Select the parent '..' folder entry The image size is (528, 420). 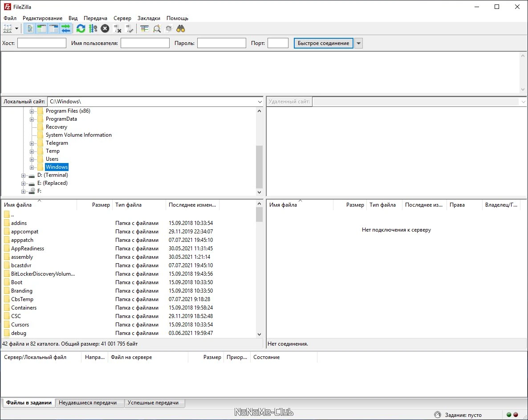coord(12,215)
